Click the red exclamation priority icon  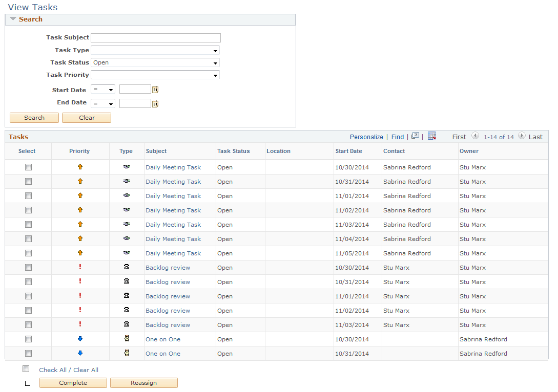coord(79,268)
